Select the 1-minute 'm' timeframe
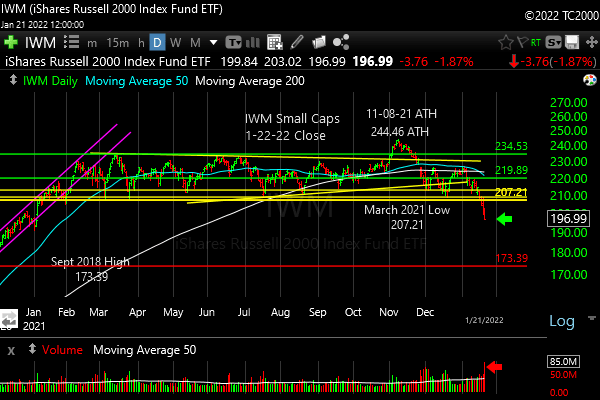 point(92,43)
